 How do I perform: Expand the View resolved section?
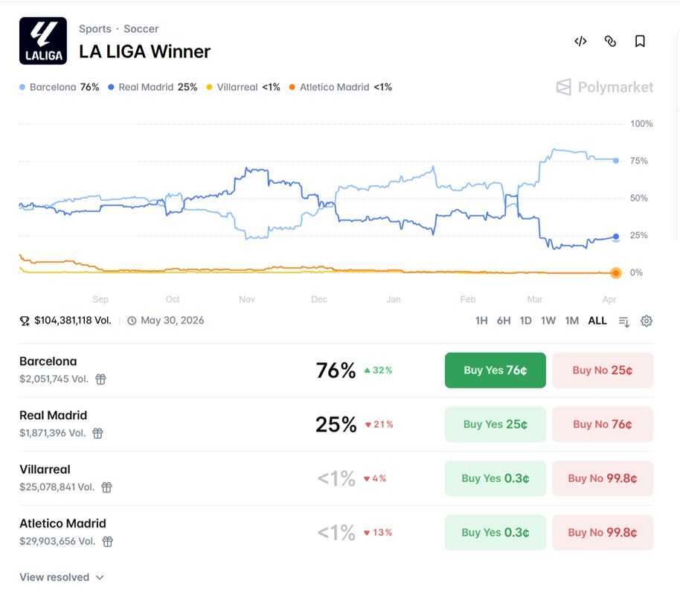click(61, 577)
